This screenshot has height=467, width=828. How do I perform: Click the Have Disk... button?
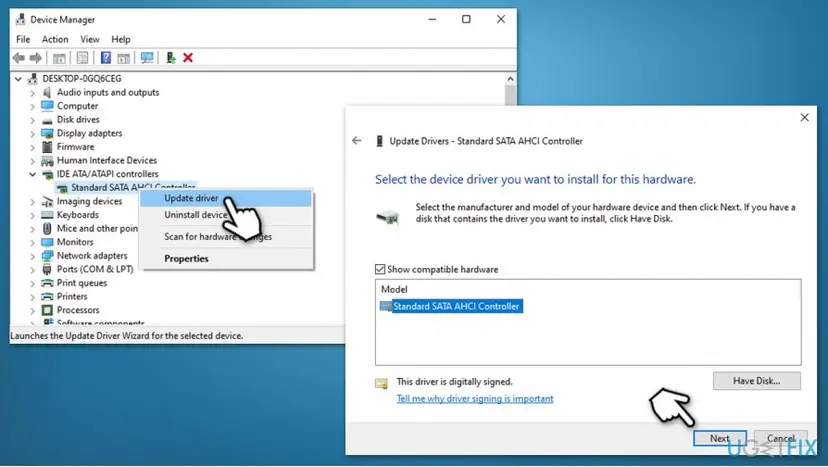pos(756,381)
